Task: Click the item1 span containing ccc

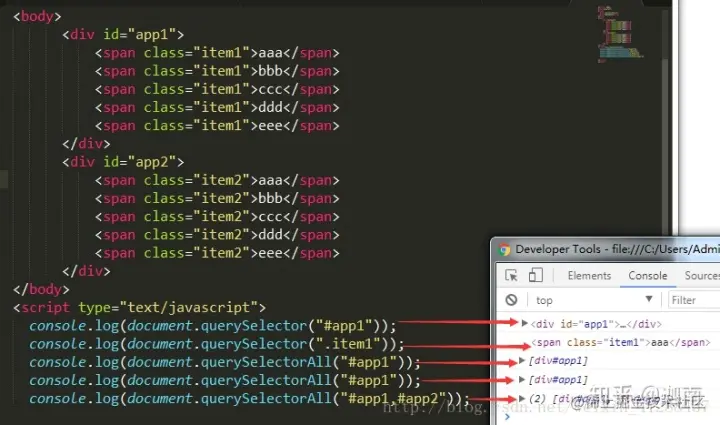Action: (217, 89)
